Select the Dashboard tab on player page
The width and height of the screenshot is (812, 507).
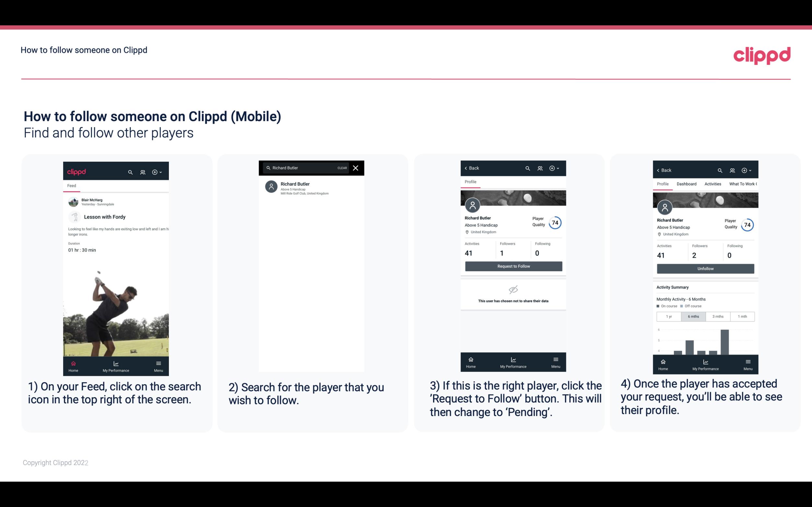coord(687,183)
